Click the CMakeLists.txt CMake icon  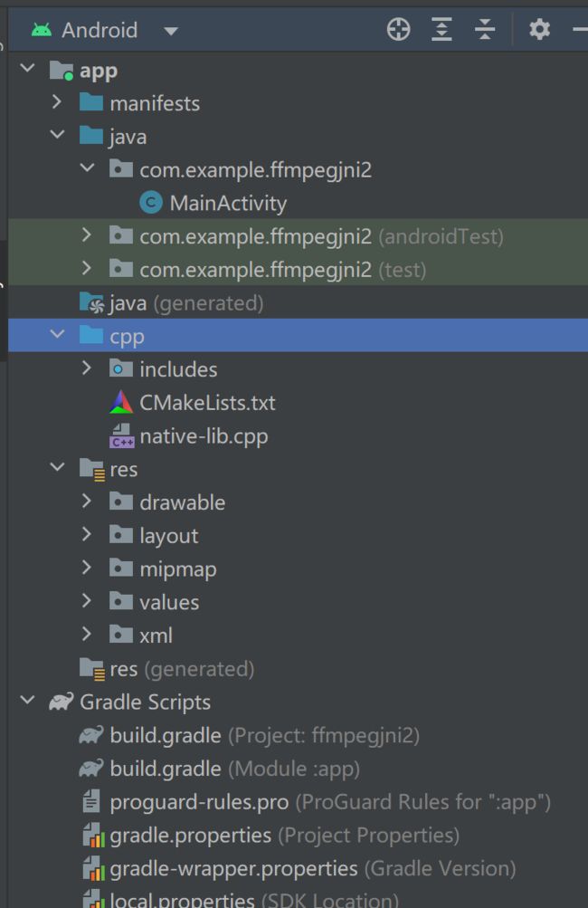pyautogui.click(x=121, y=403)
